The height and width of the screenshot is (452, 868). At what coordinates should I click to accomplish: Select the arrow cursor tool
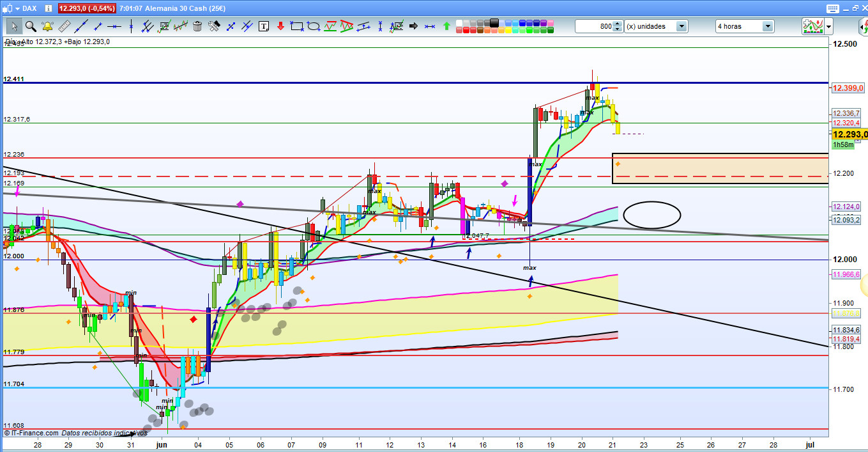(14, 26)
